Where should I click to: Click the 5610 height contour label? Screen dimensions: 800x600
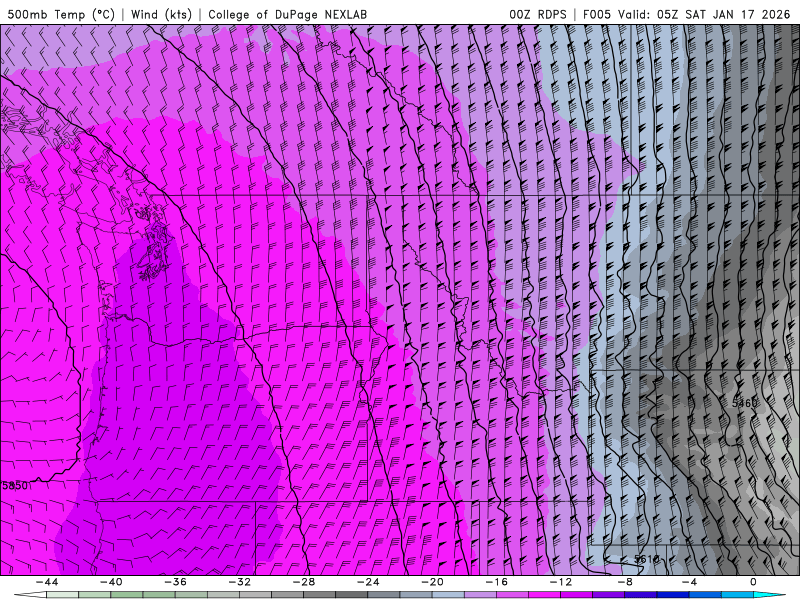pyautogui.click(x=647, y=559)
